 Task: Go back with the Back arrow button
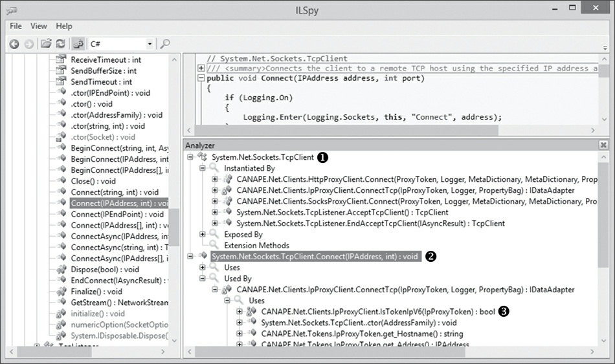pos(14,44)
